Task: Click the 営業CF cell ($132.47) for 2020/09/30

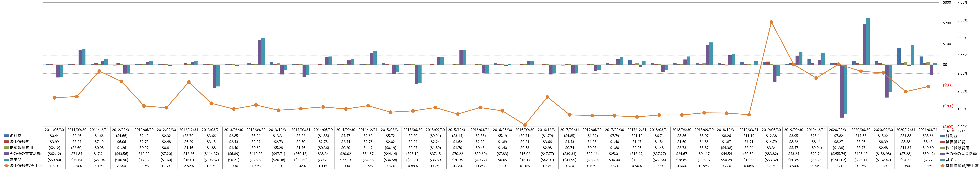Action: (x=883, y=160)
